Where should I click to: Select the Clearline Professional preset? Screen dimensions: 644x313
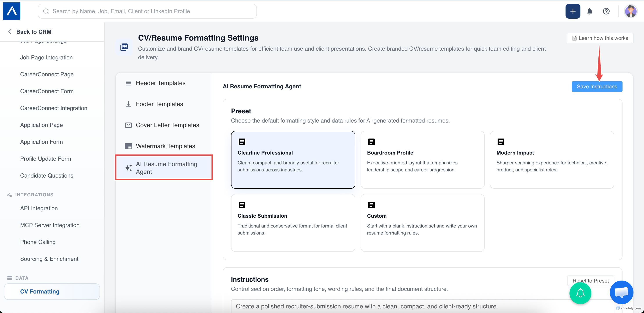(x=293, y=160)
